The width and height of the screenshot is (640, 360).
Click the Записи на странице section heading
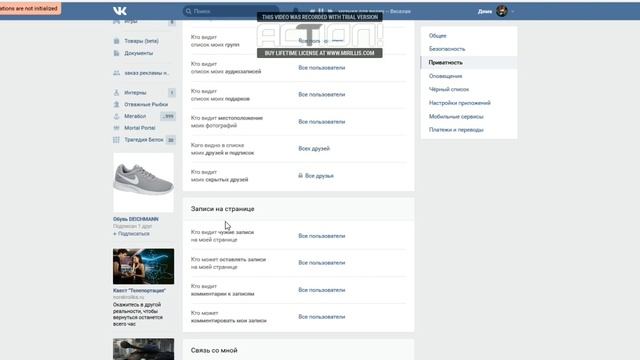222,209
